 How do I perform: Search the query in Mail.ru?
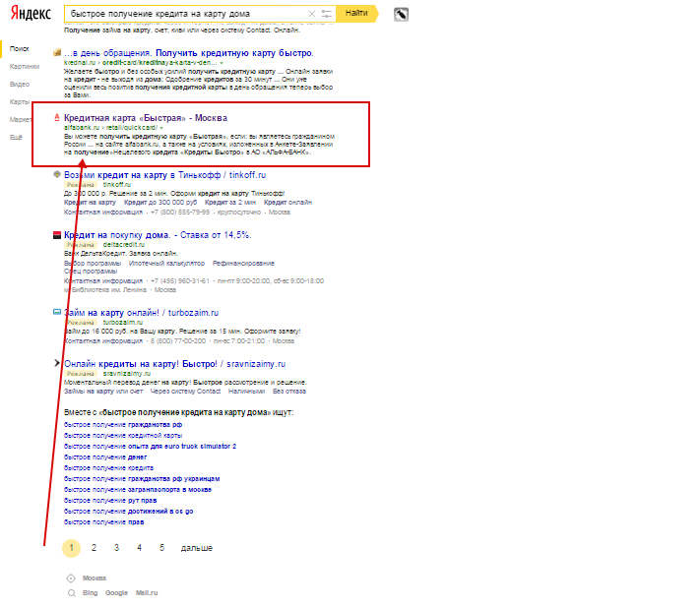[147, 593]
